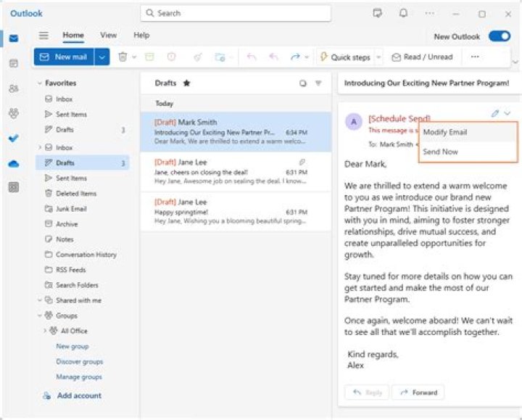Click the Manage groups link
Viewport: 522px width, 420px height.
coord(79,377)
